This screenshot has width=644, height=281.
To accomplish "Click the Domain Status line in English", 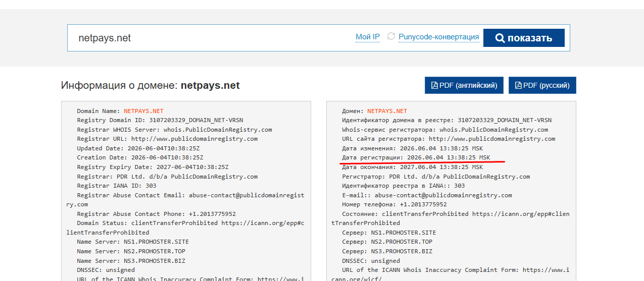I will click(x=185, y=228).
